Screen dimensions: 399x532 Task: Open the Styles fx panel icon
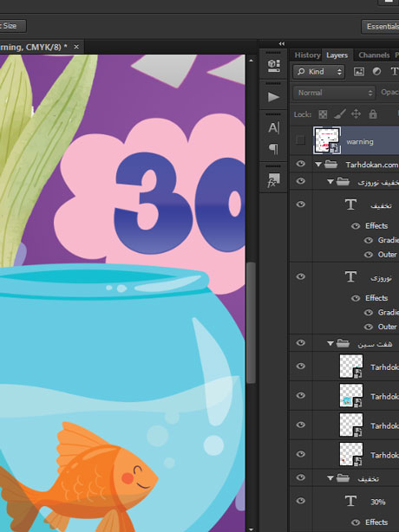click(x=273, y=180)
